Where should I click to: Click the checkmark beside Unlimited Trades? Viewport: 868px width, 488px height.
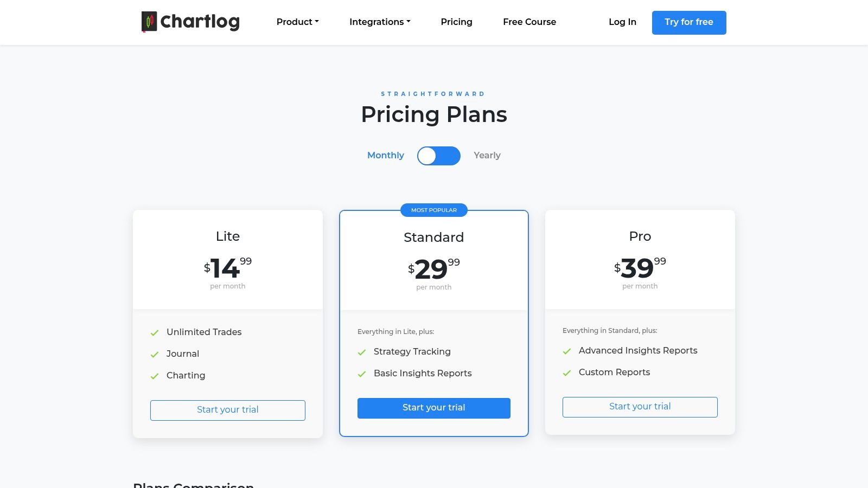155,332
